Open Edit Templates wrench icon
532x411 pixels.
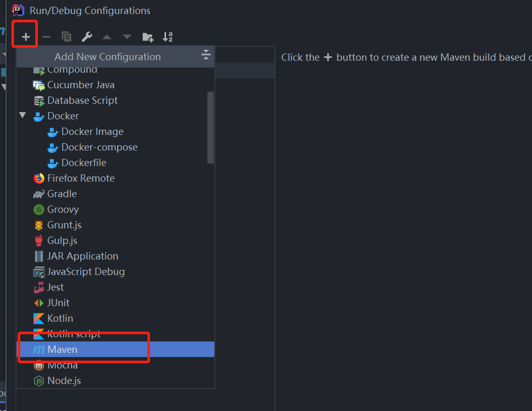click(87, 37)
